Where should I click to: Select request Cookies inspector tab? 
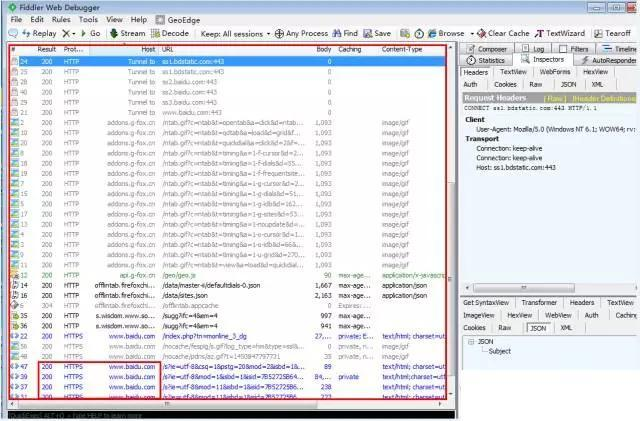505,85
